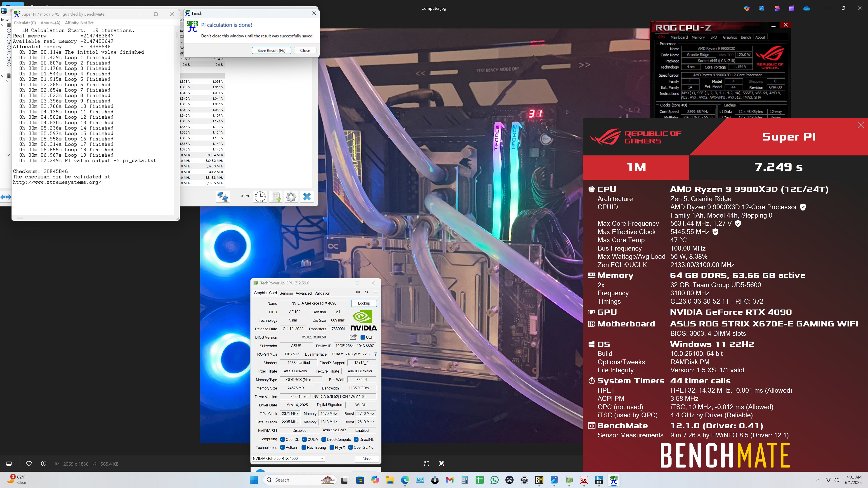The height and width of the screenshot is (488, 868).
Task: Click Lookup button in GPU-Z
Action: pyautogui.click(x=363, y=303)
